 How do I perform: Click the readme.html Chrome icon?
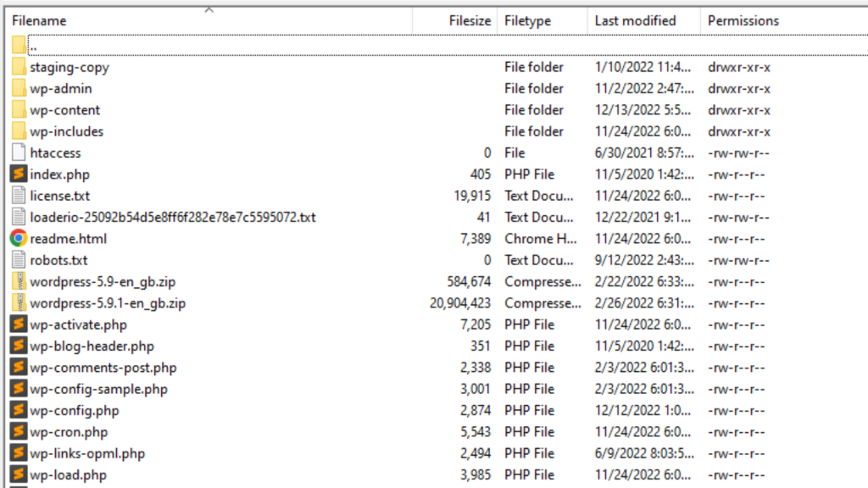coord(19,238)
